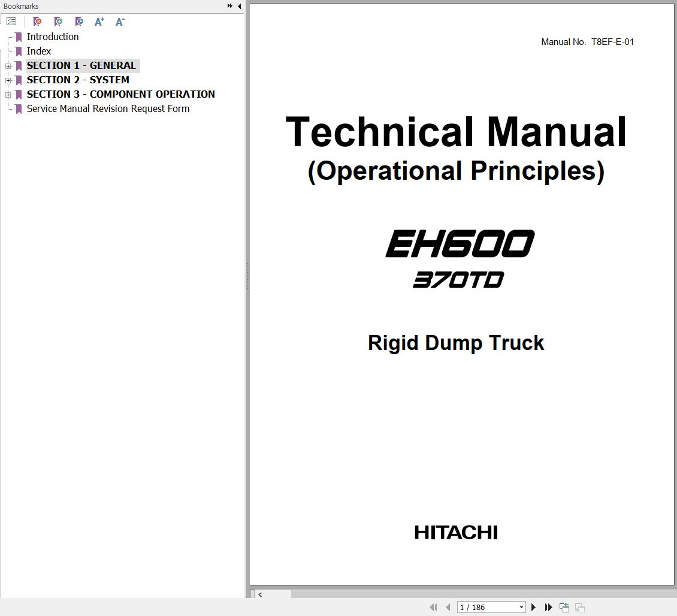
Task: Click the Service Manual Revision bookmark ribbon icon
Action: [x=19, y=109]
